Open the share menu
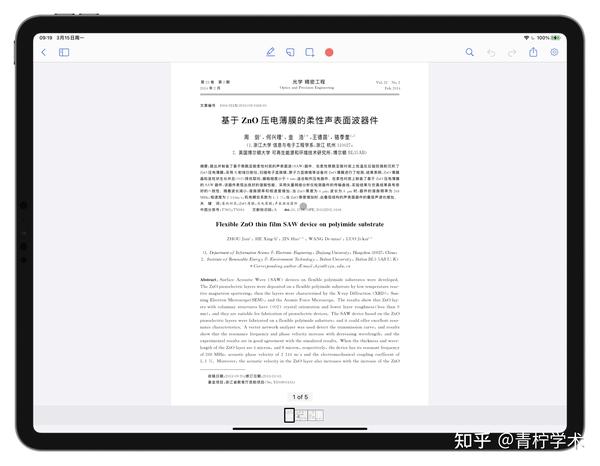Image resolution: width=600 pixels, height=466 pixels. (533, 52)
